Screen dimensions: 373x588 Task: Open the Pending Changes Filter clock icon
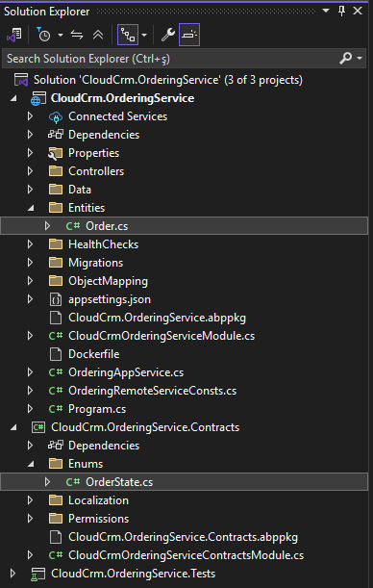click(x=43, y=35)
